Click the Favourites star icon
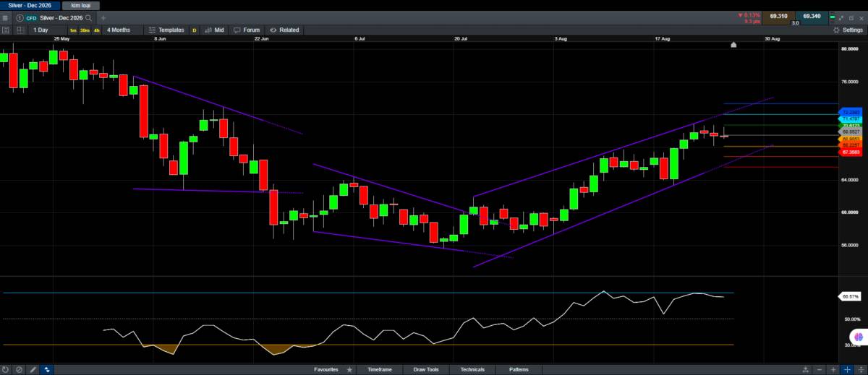 tap(350, 369)
